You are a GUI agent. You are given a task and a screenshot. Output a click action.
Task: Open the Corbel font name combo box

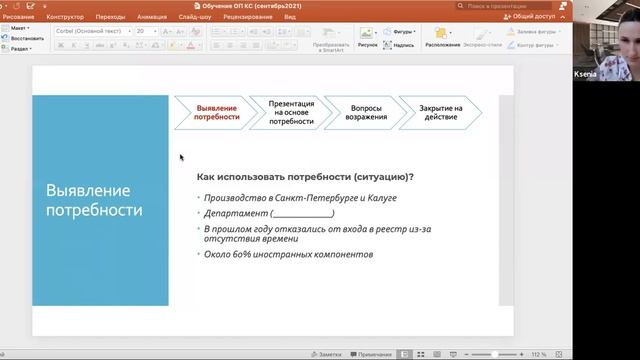click(x=93, y=31)
